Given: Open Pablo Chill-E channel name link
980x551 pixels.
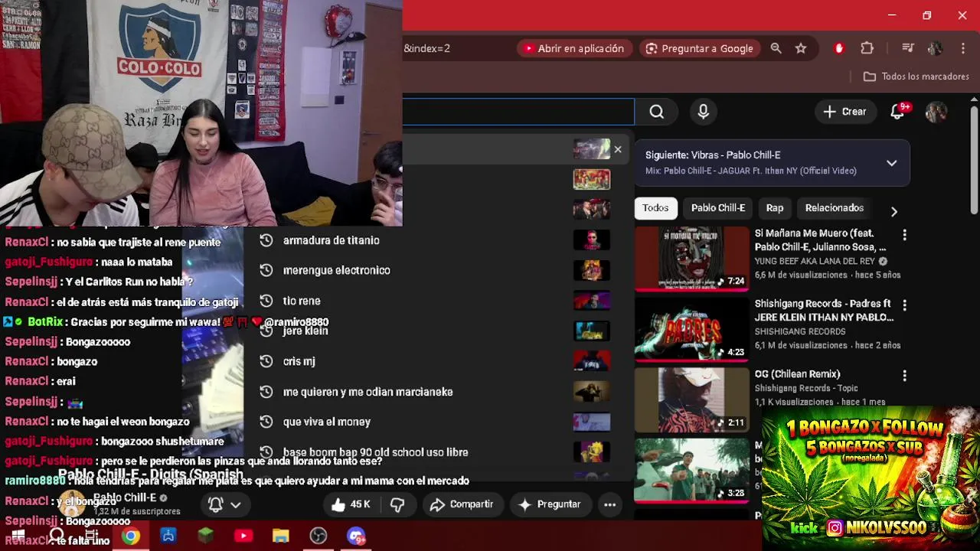Looking at the screenshot, I should [x=124, y=497].
